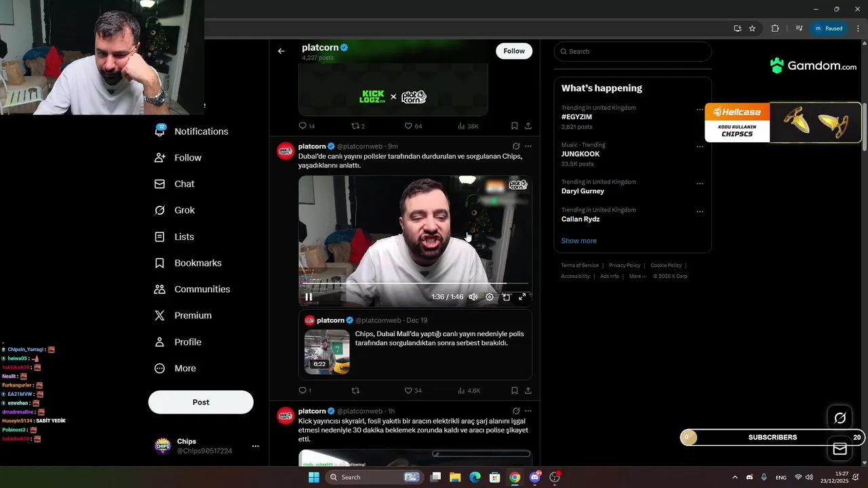Bookmark this page with the star icon
Image resolution: width=868 pixels, height=488 pixels.
pos(752,28)
